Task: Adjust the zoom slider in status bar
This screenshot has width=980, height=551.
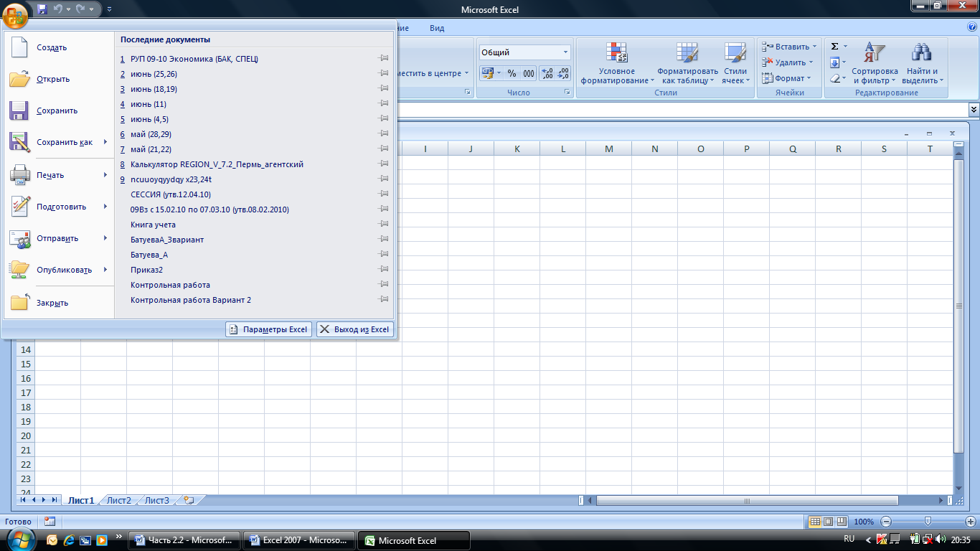Action: (x=928, y=522)
